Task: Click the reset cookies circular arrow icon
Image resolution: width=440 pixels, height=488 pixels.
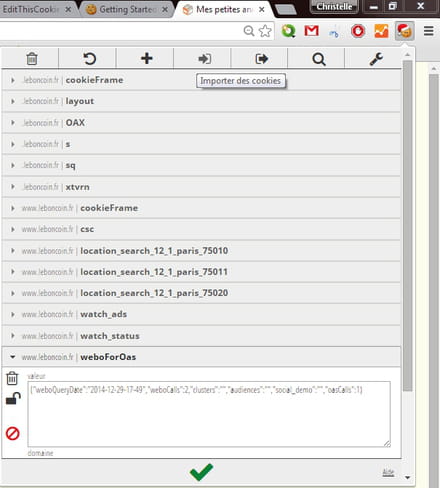Action: 89,59
